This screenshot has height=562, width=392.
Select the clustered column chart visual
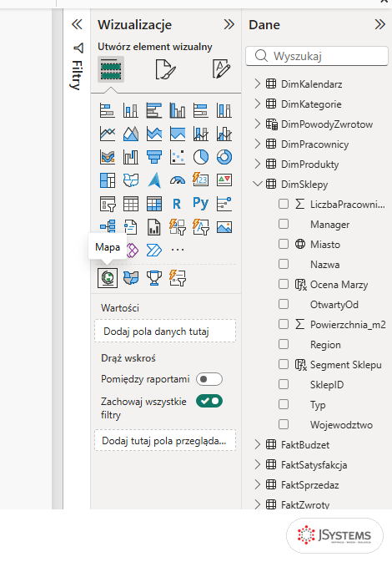click(178, 110)
